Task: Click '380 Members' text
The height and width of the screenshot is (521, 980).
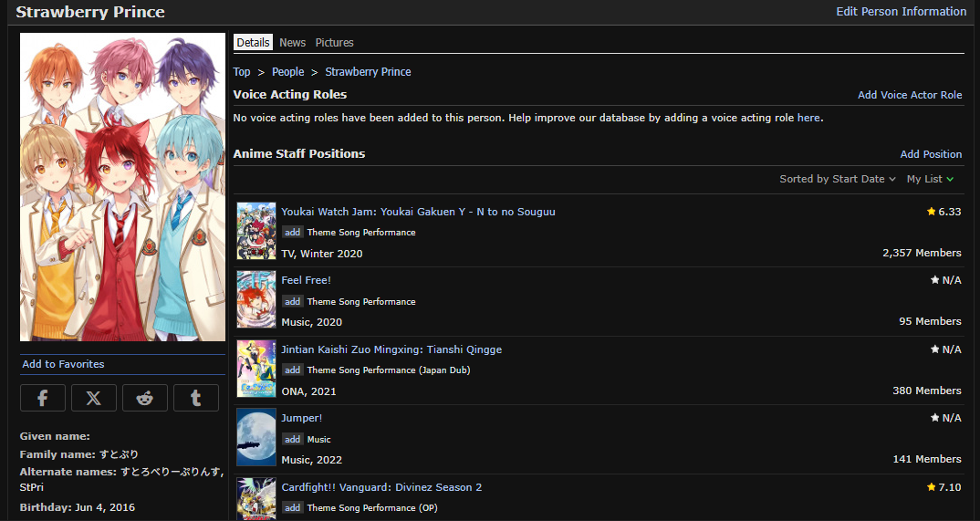Action: tap(927, 391)
